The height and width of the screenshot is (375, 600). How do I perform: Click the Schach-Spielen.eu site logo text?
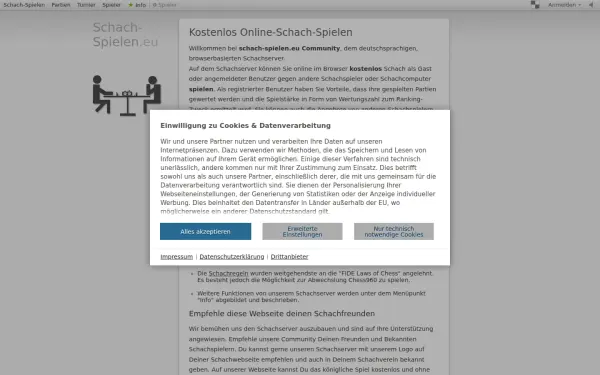coord(125,34)
